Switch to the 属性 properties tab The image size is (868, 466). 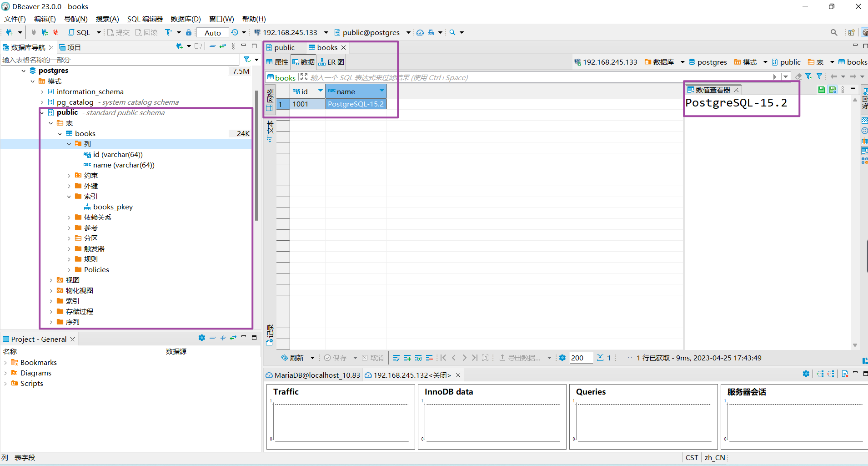tap(277, 62)
